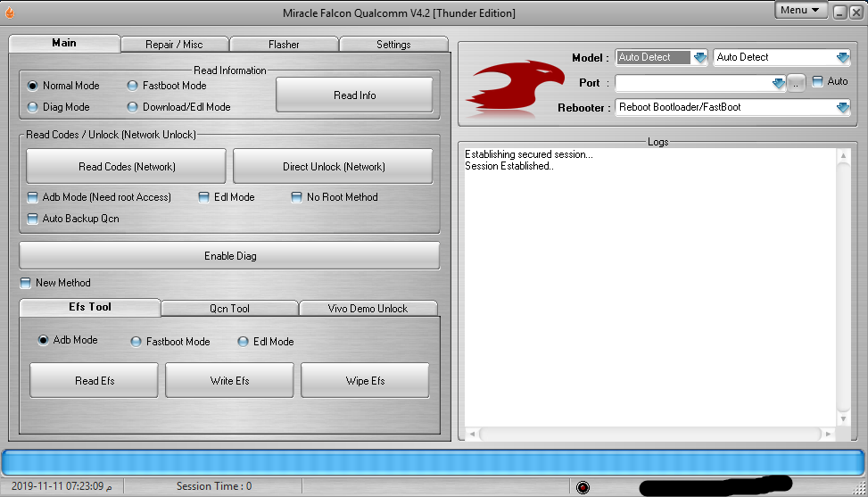Click 'Establishing secured session...' log line
Image resolution: width=868 pixels, height=497 pixels.
529,154
